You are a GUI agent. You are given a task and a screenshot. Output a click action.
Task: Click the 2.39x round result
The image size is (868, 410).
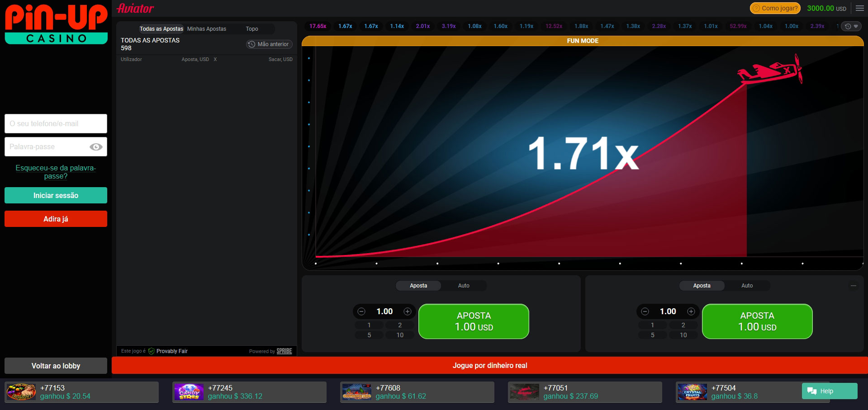[817, 26]
